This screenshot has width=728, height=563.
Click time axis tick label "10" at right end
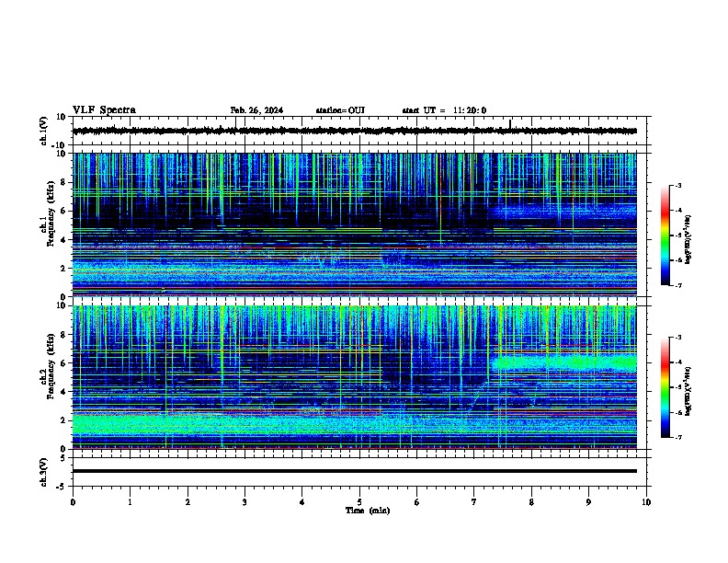tap(646, 502)
